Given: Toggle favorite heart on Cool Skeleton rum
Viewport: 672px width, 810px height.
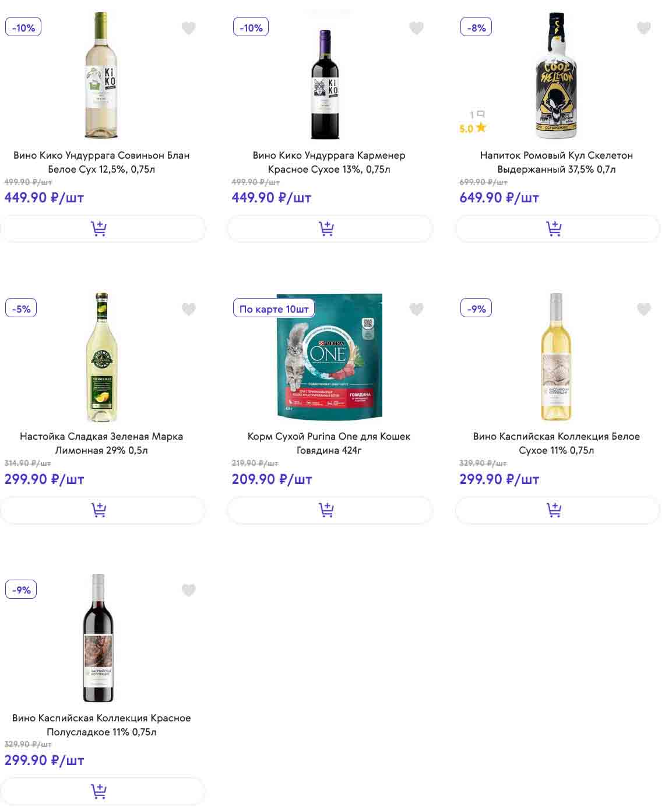Looking at the screenshot, I should click(643, 28).
